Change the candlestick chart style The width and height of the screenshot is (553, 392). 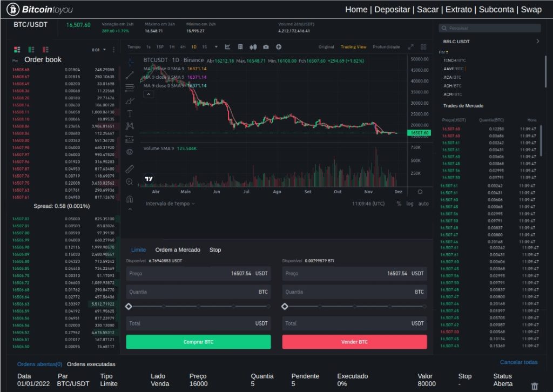pos(253,47)
